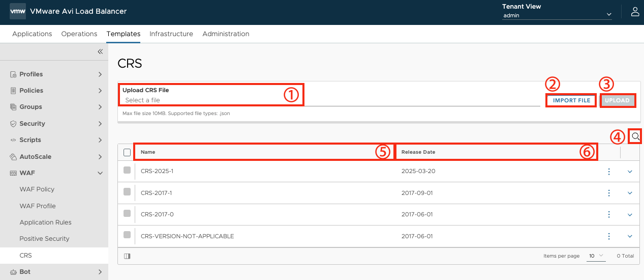The width and height of the screenshot is (644, 280).
Task: Open the table search magnifier
Action: click(635, 136)
